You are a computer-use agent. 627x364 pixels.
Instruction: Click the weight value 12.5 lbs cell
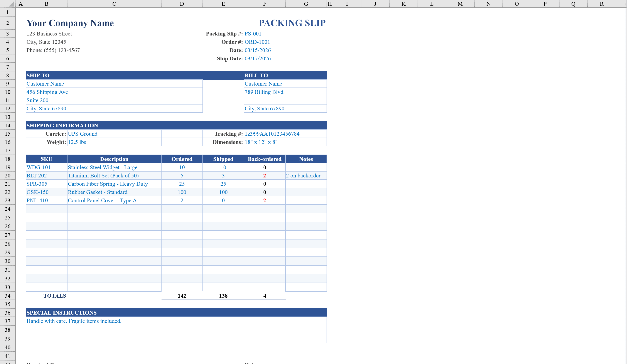(77, 142)
